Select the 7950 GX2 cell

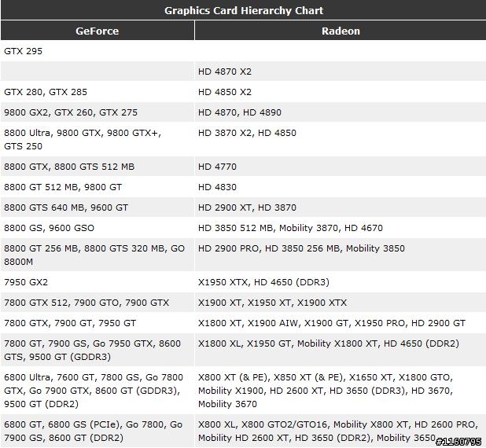pos(98,282)
